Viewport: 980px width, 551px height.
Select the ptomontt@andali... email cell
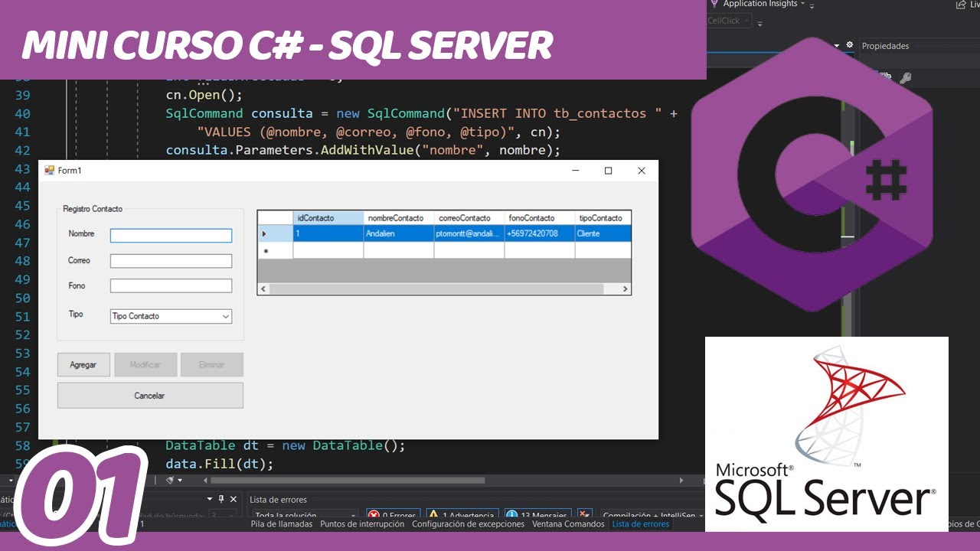click(469, 233)
